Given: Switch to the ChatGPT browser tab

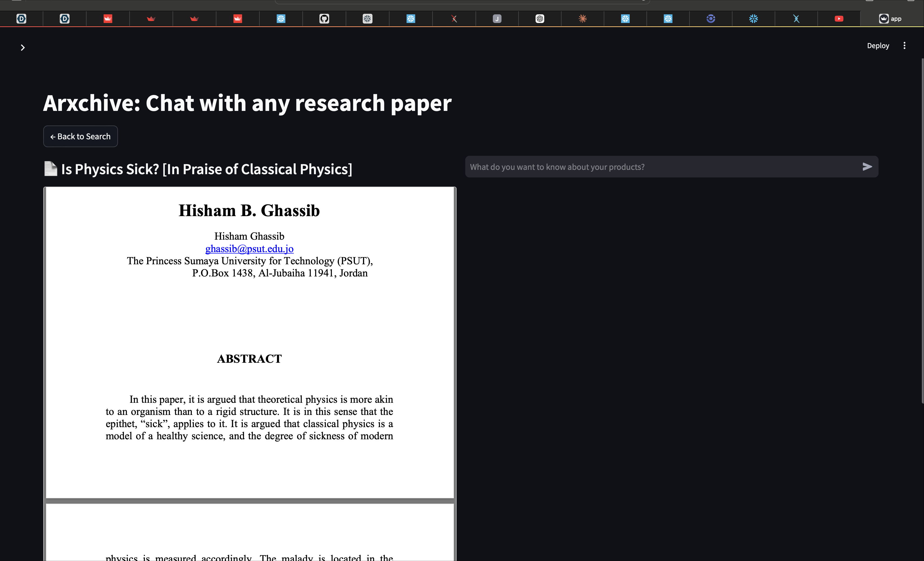Looking at the screenshot, I should point(540,19).
